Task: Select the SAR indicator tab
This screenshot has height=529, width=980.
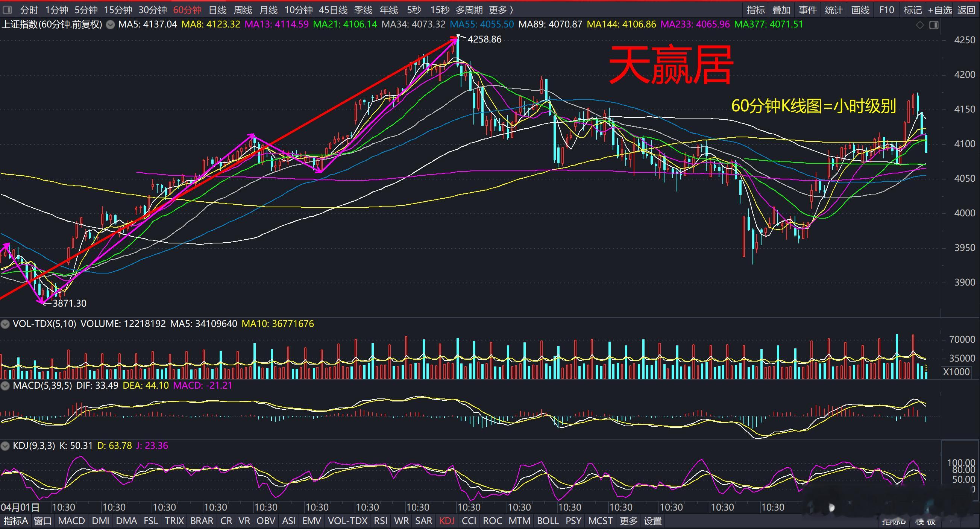Action: pos(423,521)
